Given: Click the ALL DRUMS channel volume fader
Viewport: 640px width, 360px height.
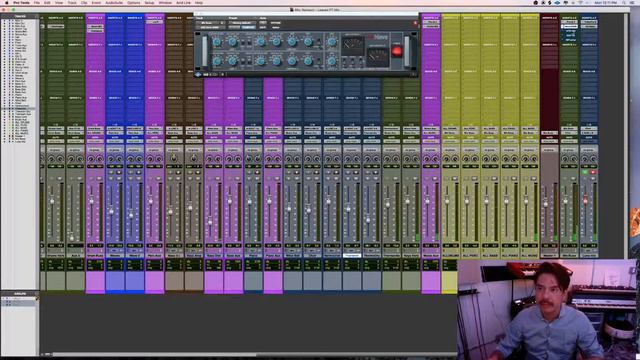Looking at the screenshot, I should (x=447, y=201).
